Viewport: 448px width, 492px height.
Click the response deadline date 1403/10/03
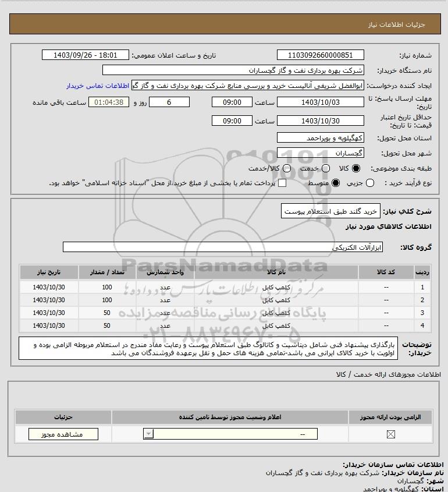(x=321, y=102)
